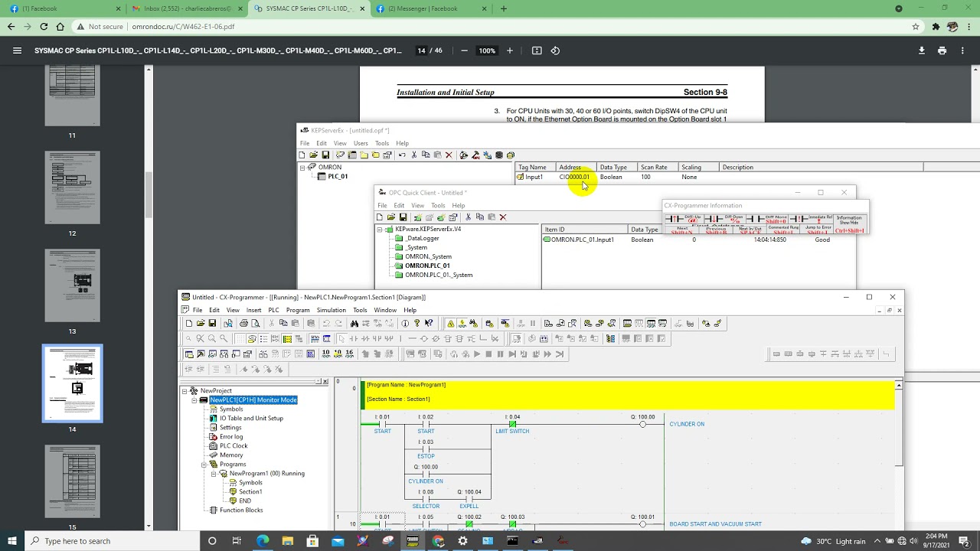This screenshot has width=980, height=551.
Task: Click the Work Online warning-triangle icon in CX-Programmer
Action: pos(450,324)
